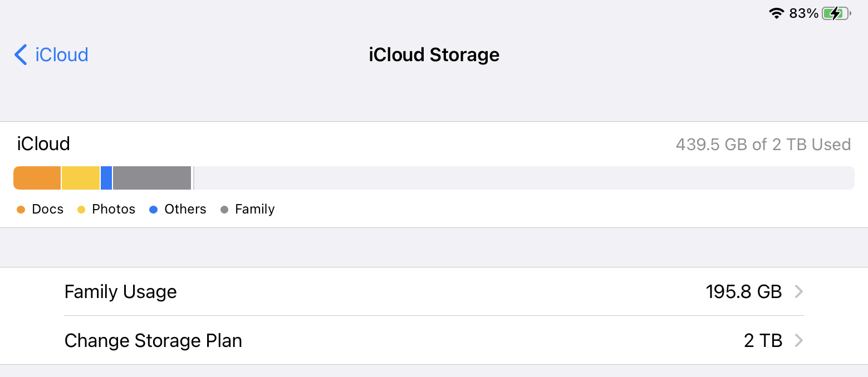Open the Family Usage row
The image size is (868, 377).
tap(434, 291)
